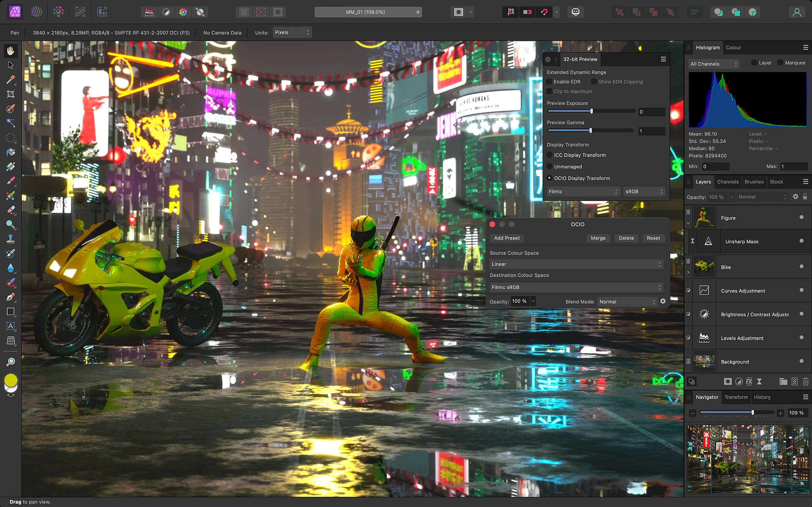Select the Pan tool
This screenshot has width=812, height=507.
pos(10,51)
